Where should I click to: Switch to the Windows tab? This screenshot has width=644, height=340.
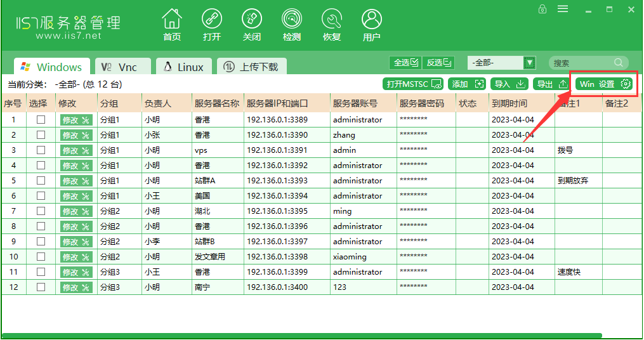coord(52,67)
